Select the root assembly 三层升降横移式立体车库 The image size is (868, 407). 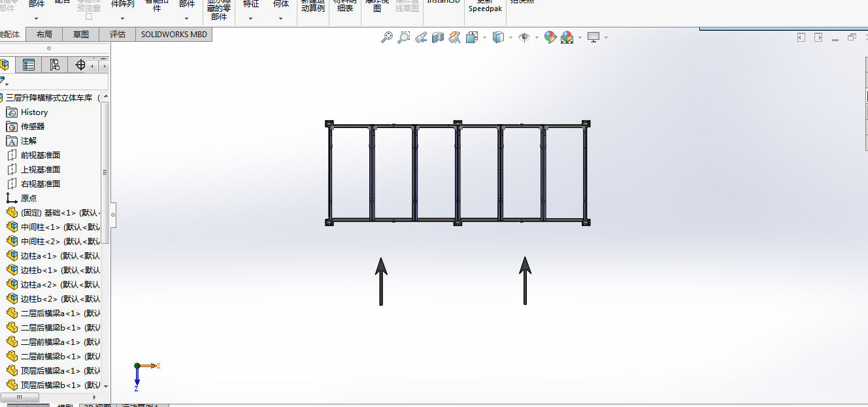48,97
